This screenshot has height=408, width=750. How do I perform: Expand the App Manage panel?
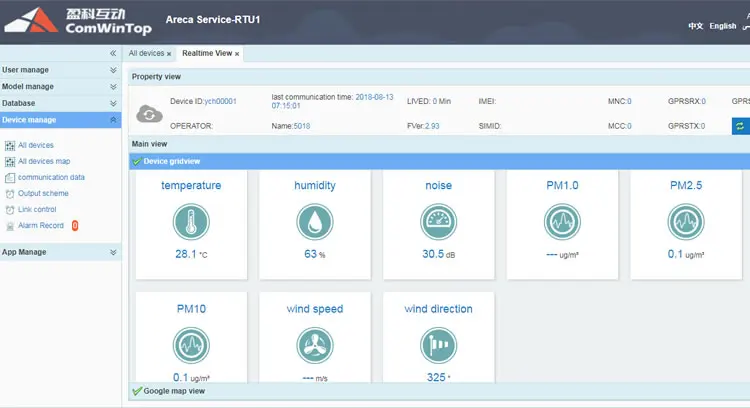pos(113,252)
